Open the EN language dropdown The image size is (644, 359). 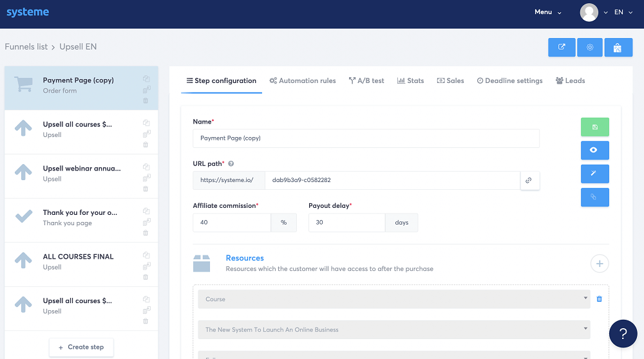623,12
